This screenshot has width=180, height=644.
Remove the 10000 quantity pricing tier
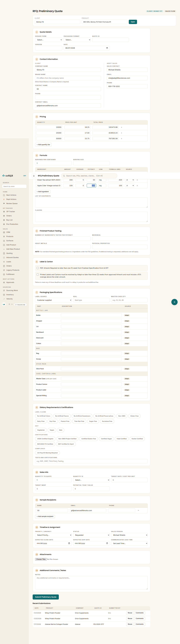[122, 127]
